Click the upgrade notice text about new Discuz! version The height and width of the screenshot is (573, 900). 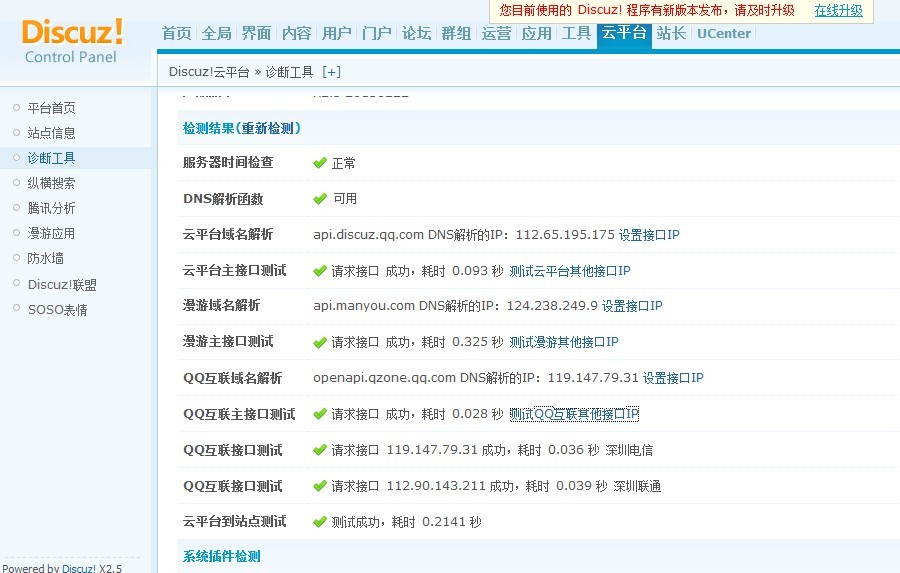pyautogui.click(x=647, y=10)
